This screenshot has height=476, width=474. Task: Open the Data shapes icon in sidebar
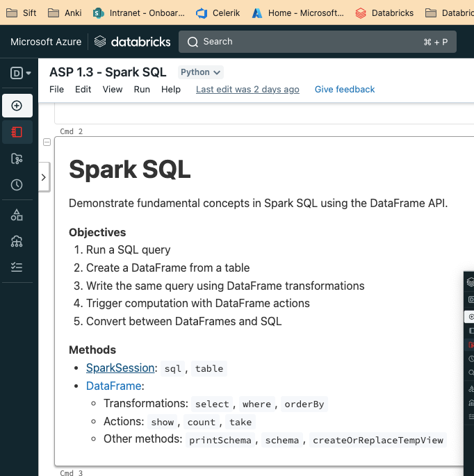coord(17,215)
